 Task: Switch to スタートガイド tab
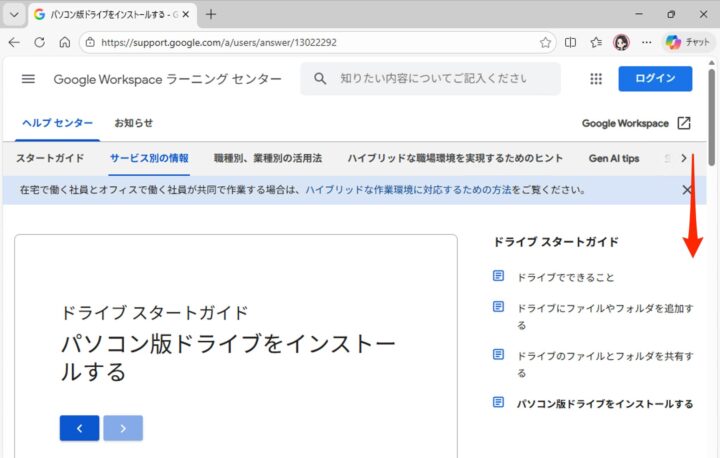[50, 158]
